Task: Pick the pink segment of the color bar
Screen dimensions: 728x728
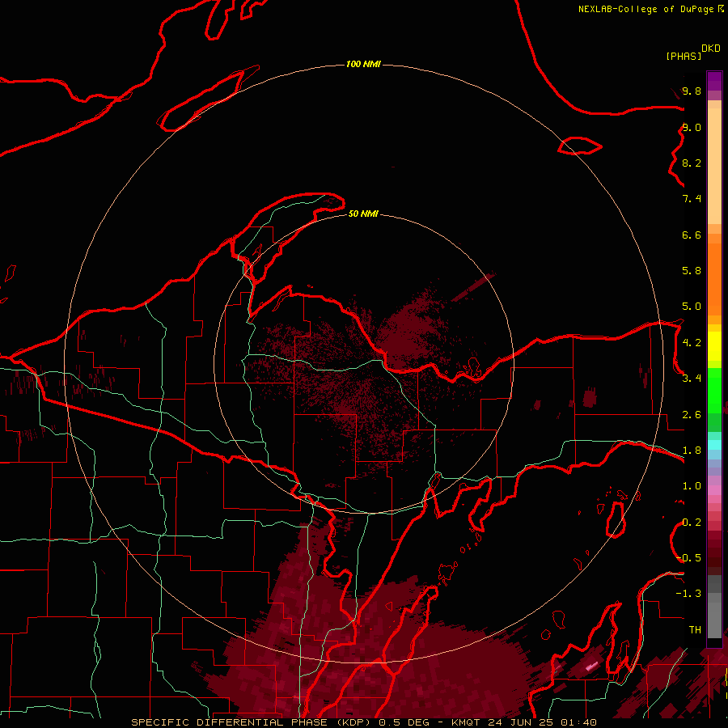Action: coord(714,490)
